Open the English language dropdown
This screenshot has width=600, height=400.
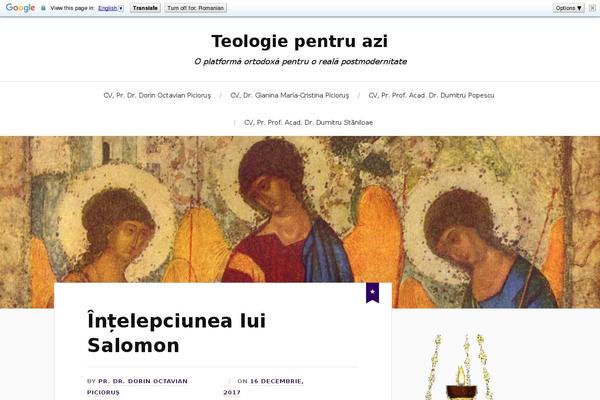click(111, 8)
